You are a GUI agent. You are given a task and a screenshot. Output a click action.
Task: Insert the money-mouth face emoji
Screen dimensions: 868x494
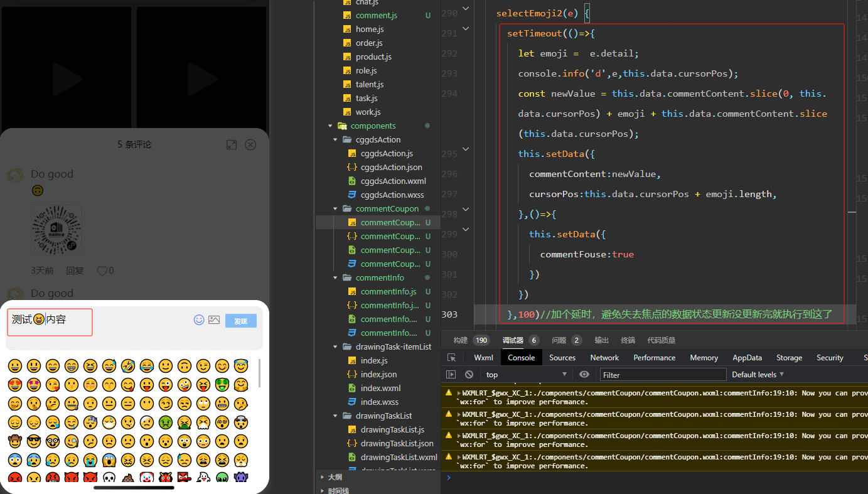pyautogui.click(x=222, y=385)
